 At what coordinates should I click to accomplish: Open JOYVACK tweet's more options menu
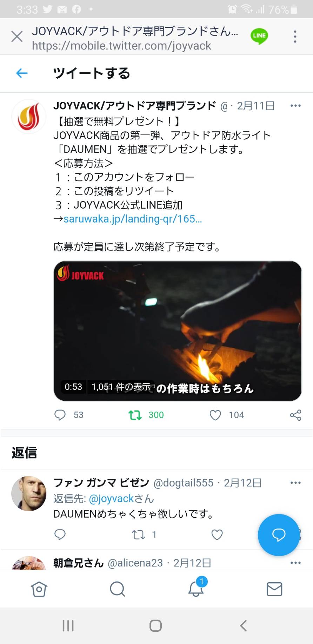pyautogui.click(x=295, y=106)
